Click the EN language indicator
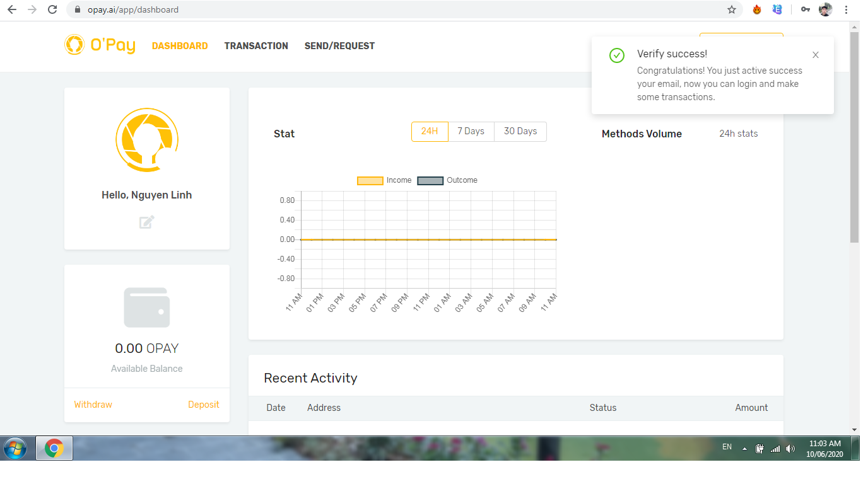Image resolution: width=868 pixels, height=484 pixels. click(x=727, y=447)
